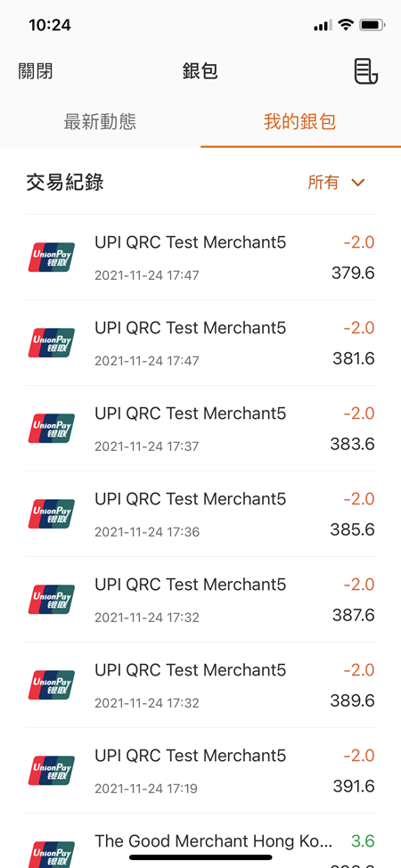Tap UnionPay logo of 17:36 transaction

tap(52, 513)
